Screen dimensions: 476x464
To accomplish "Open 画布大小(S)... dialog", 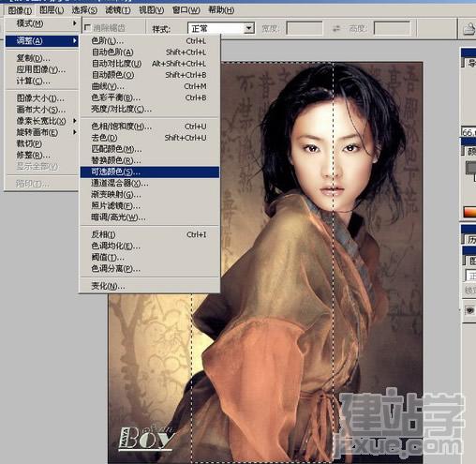I will (x=41, y=110).
